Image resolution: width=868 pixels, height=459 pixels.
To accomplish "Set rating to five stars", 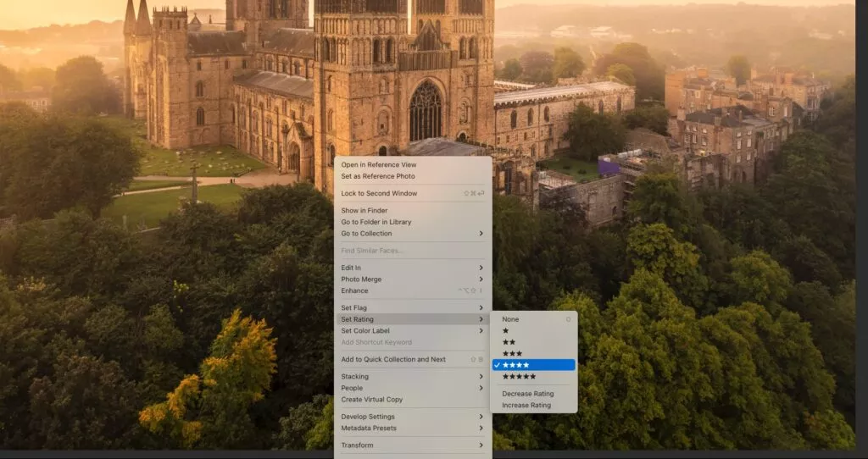I will 519,376.
